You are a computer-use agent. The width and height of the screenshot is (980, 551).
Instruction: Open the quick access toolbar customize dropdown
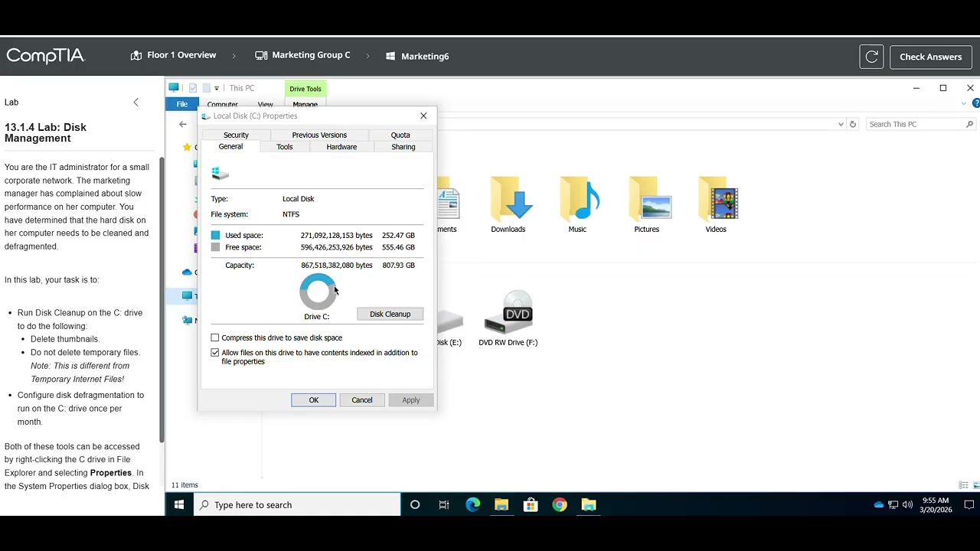pos(217,89)
